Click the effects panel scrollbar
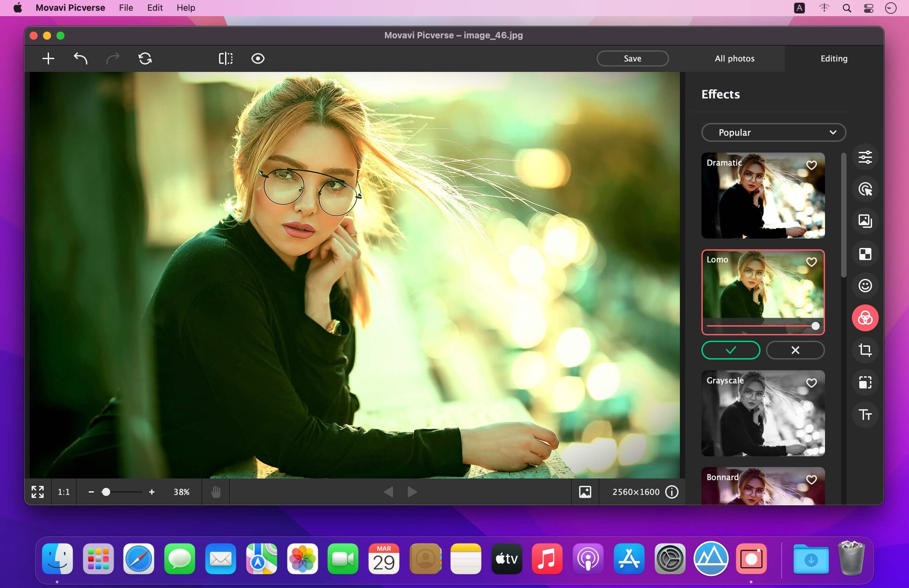Image resolution: width=909 pixels, height=588 pixels. pos(843,215)
